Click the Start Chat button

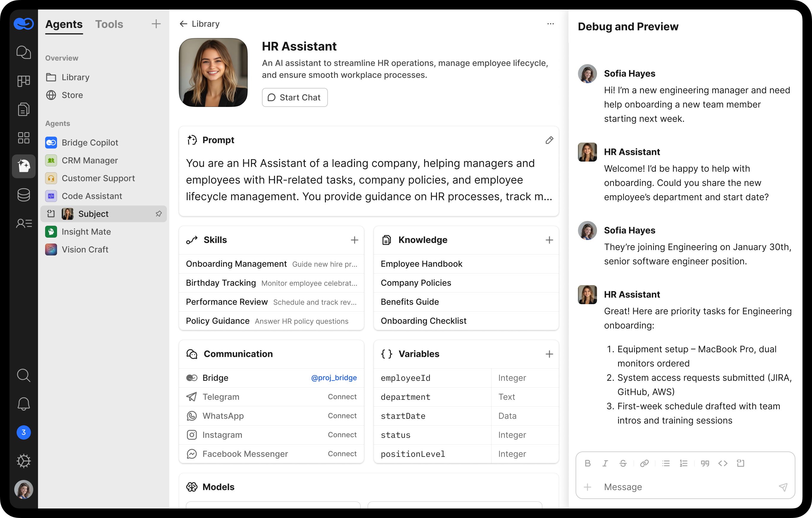[294, 97]
